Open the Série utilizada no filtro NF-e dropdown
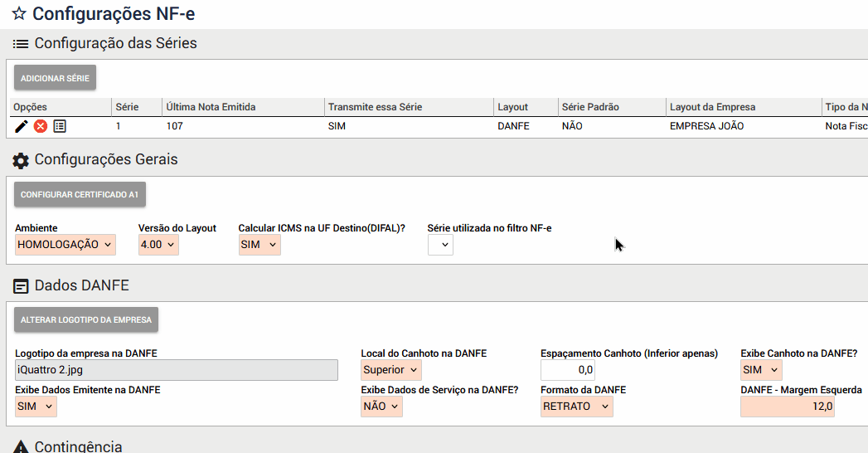 click(x=440, y=245)
